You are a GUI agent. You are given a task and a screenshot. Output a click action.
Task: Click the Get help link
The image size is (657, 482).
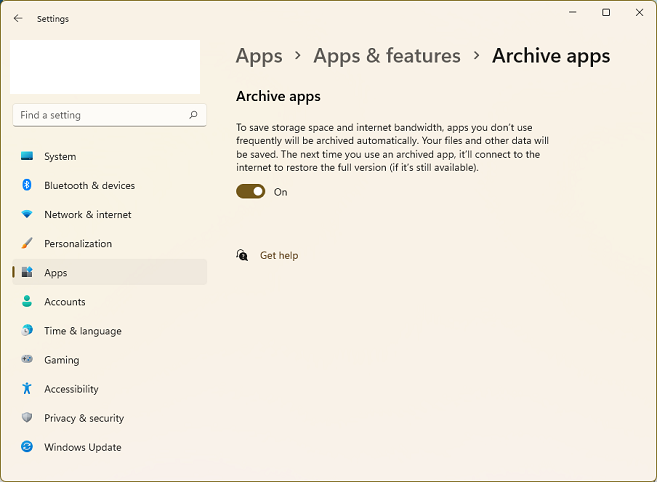coord(279,255)
